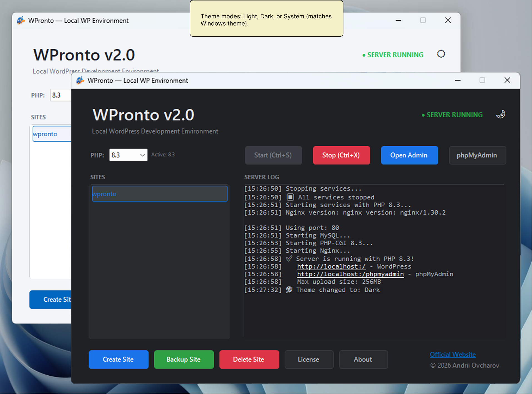This screenshot has width=532, height=394.
Task: Select wpronto site in front window list
Action: [x=160, y=194]
